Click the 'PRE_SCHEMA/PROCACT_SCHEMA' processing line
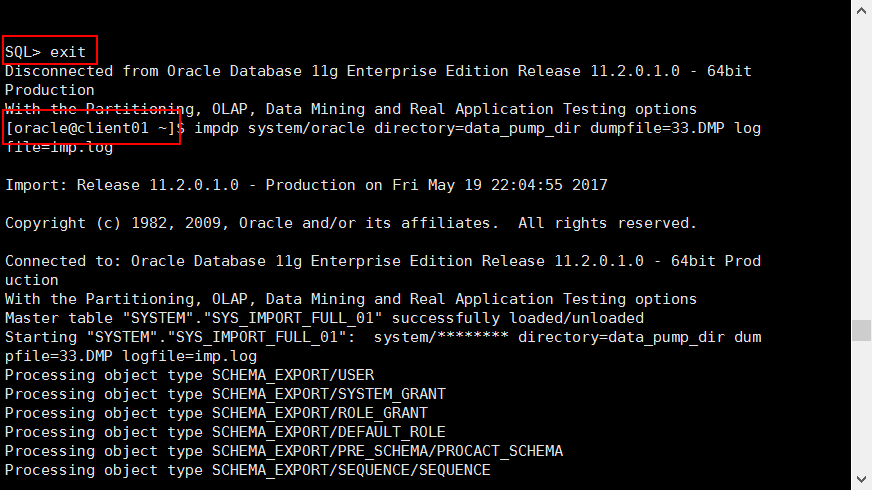Viewport: 872px width, 490px height. pos(284,451)
